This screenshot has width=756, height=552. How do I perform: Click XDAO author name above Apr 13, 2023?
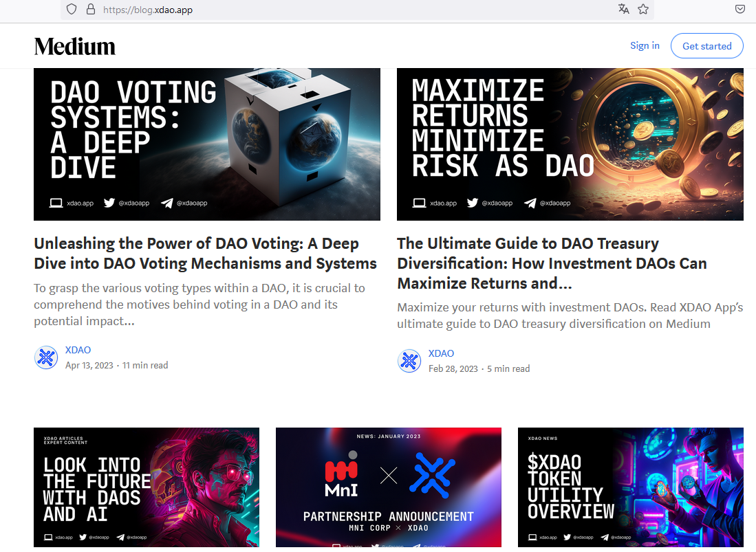coord(78,350)
